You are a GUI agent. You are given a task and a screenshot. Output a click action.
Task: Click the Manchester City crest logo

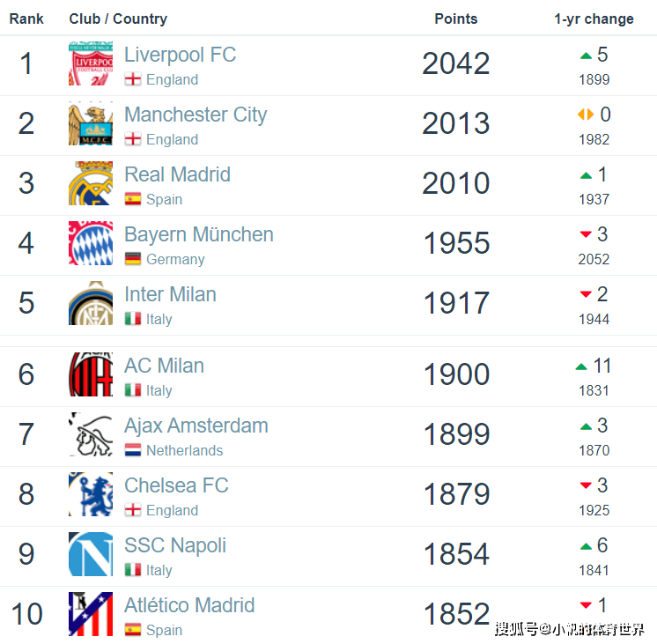pos(91,123)
